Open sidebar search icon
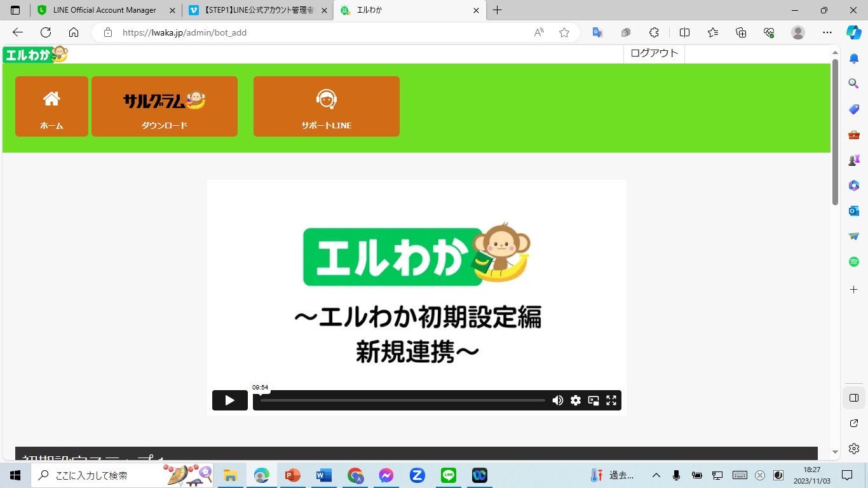Image resolution: width=868 pixels, height=488 pixels. [854, 83]
